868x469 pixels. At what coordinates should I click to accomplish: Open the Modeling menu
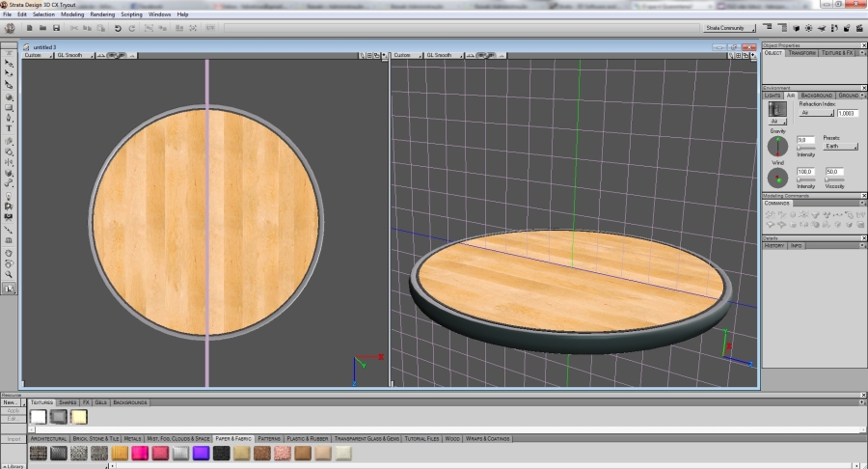[72, 14]
